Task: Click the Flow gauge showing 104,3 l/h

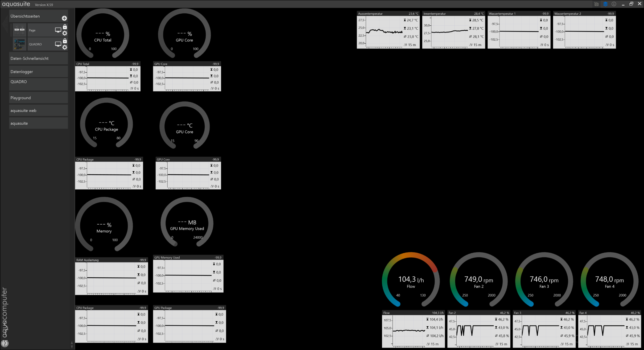Action: [411, 280]
